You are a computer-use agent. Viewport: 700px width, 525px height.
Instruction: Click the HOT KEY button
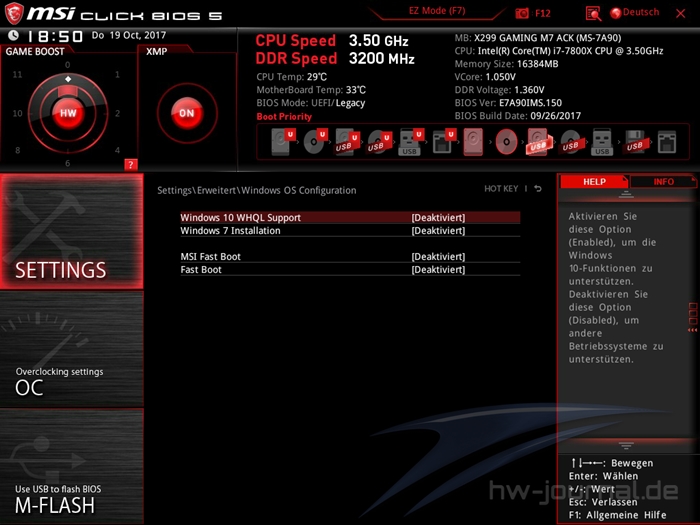(501, 189)
